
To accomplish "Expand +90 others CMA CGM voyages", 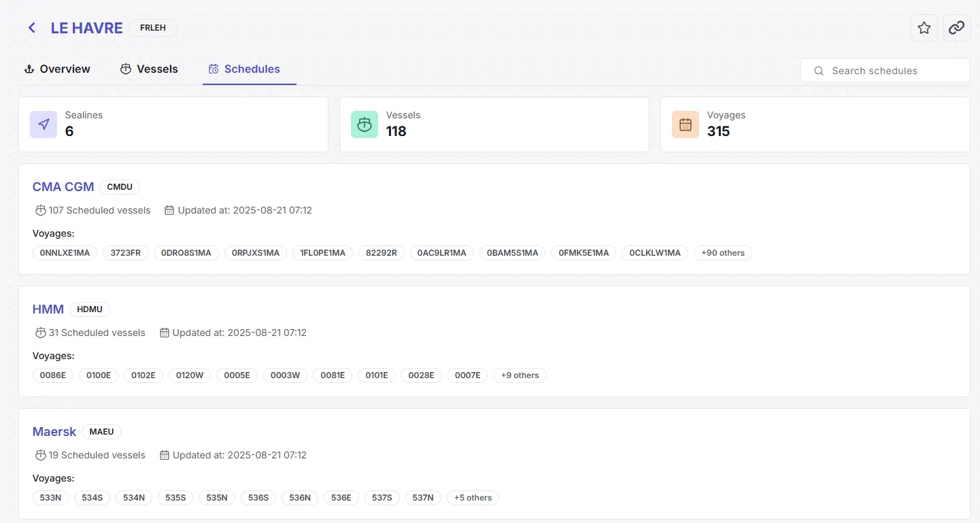I will click(x=723, y=253).
